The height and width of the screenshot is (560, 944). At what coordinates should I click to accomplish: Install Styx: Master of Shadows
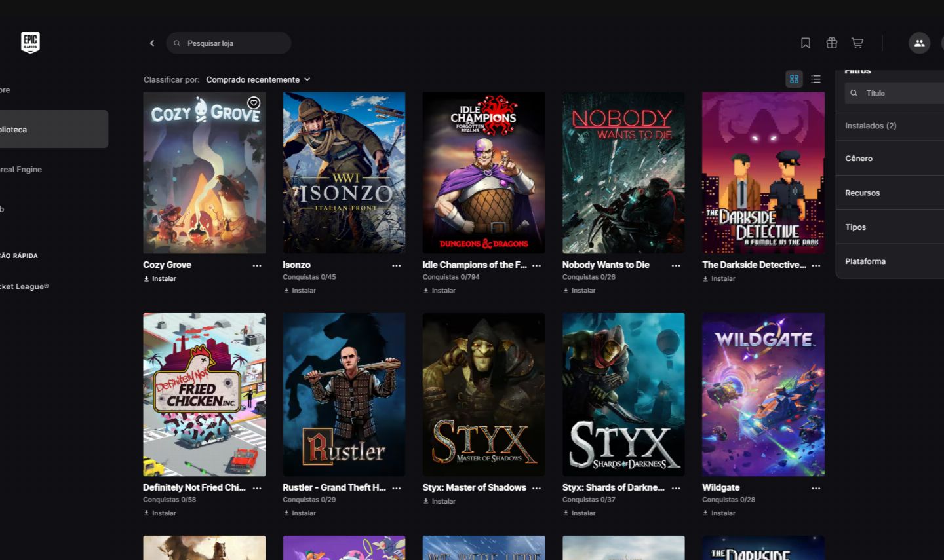(439, 502)
